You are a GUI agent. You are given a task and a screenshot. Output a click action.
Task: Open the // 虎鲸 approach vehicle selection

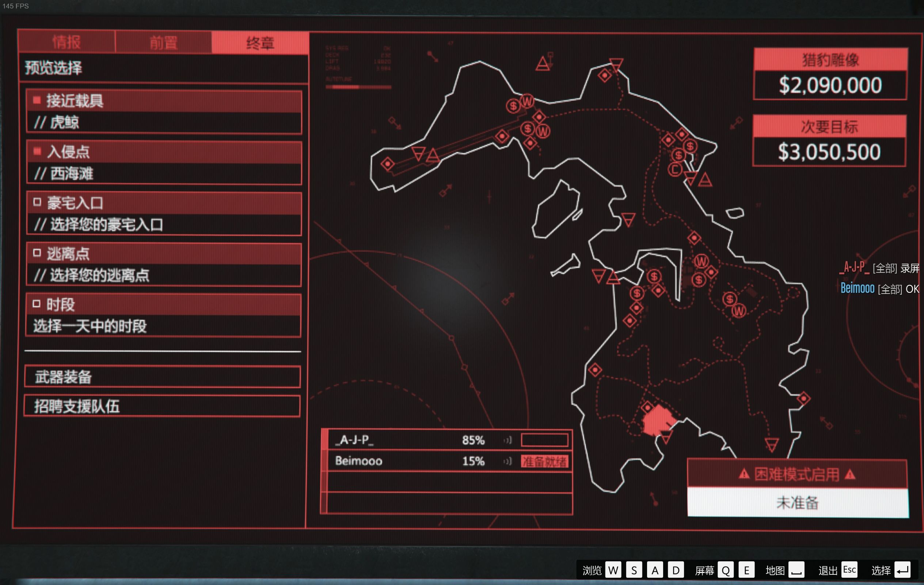pos(164,122)
